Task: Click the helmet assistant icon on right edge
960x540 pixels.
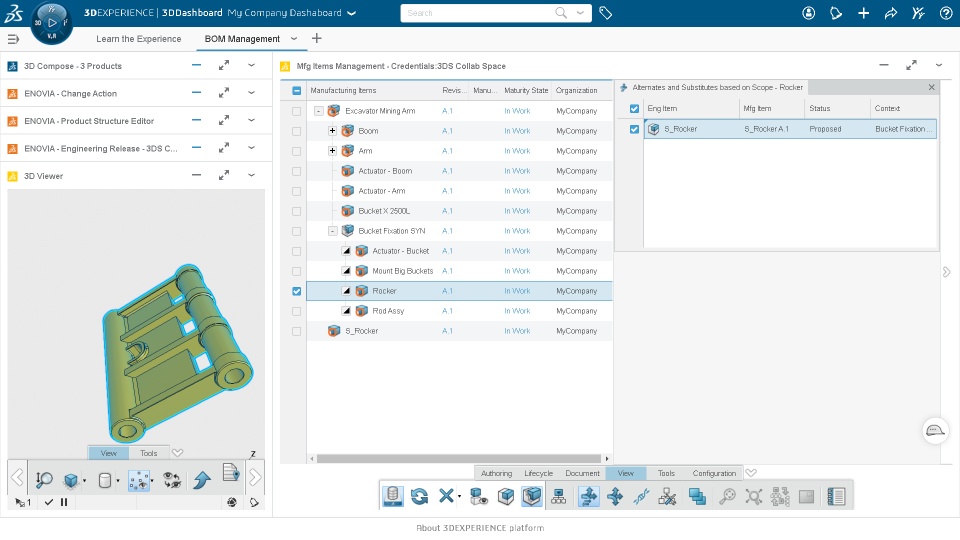Action: (x=936, y=430)
